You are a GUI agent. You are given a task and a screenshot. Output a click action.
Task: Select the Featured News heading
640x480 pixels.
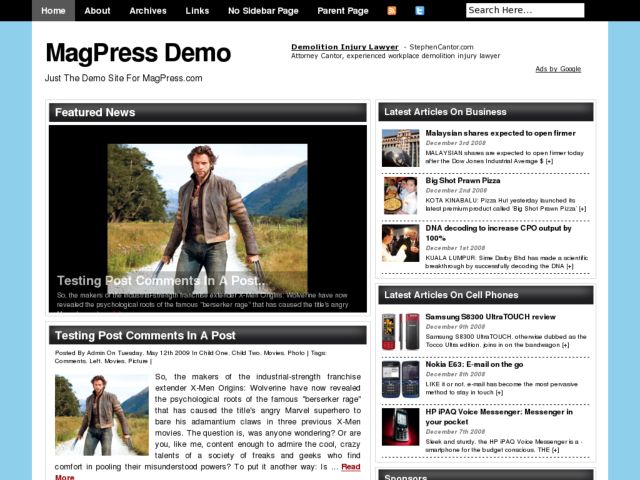(x=95, y=112)
